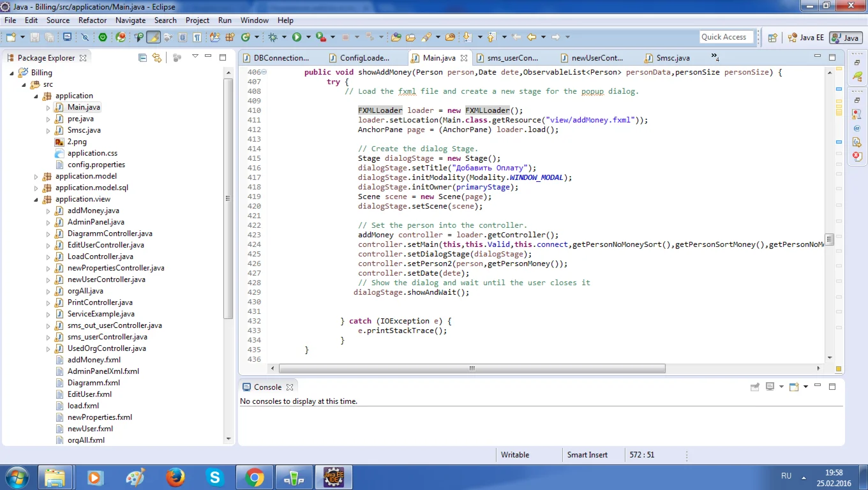Click the editor horizontal scrollbar
Viewport: 868px width, 490px height.
472,369
